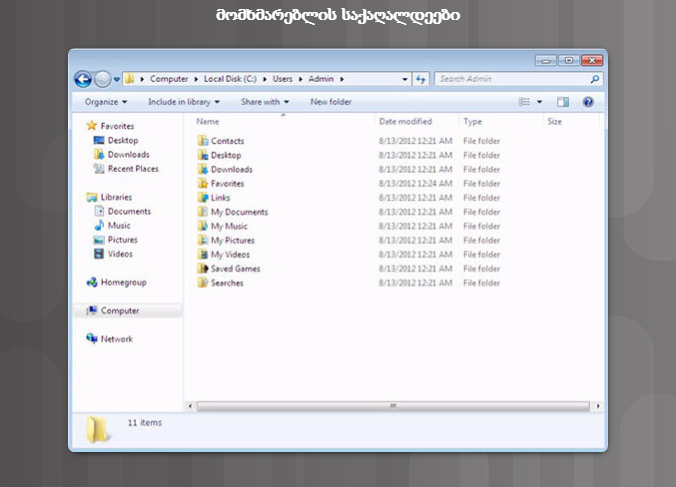The image size is (676, 487).
Task: Open the Searches folder
Action: click(x=227, y=283)
